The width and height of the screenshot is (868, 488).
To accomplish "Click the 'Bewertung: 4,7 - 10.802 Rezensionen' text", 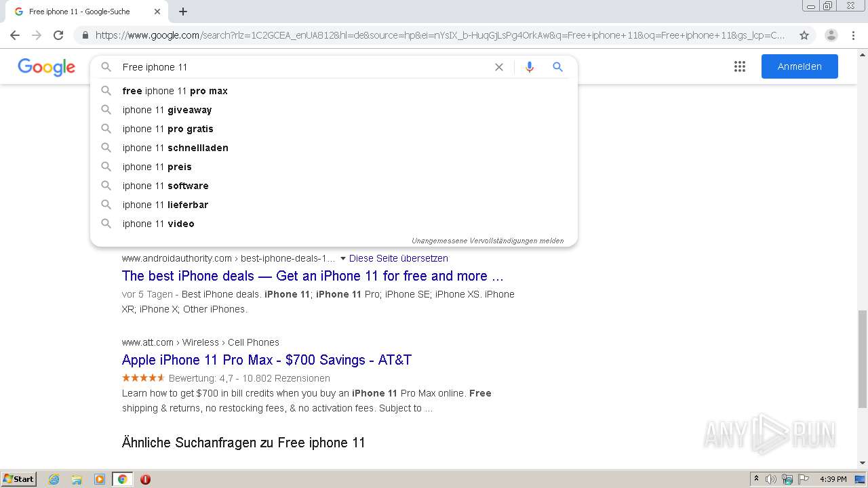I will click(250, 378).
